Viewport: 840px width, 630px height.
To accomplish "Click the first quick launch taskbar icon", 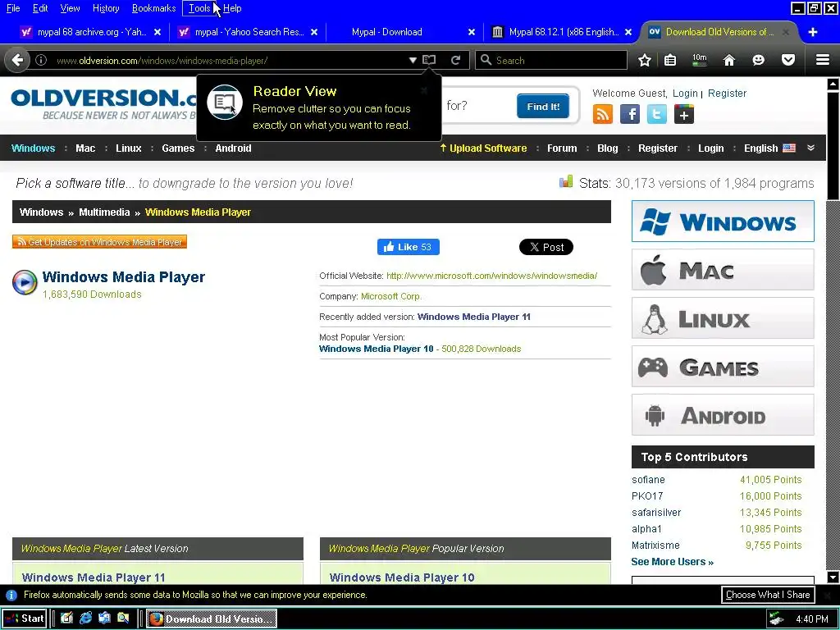I will coord(66,619).
